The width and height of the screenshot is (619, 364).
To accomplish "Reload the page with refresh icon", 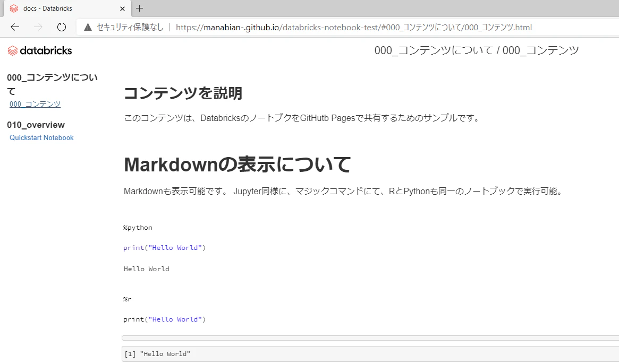I will click(x=61, y=27).
